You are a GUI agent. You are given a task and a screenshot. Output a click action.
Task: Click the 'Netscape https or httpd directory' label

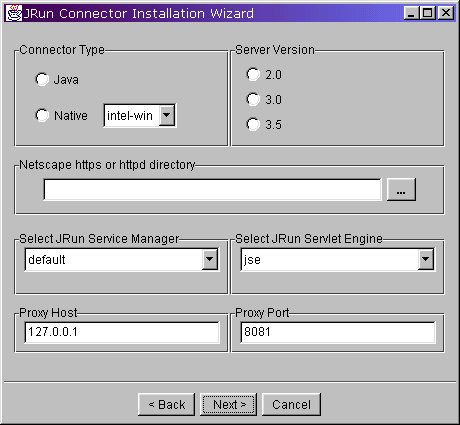coord(107,165)
